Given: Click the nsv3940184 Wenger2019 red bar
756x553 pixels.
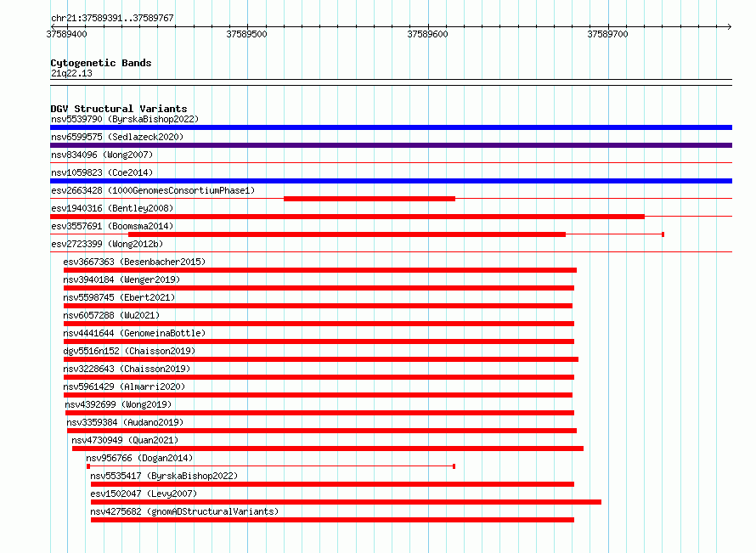Looking at the screenshot, I should click(319, 288).
